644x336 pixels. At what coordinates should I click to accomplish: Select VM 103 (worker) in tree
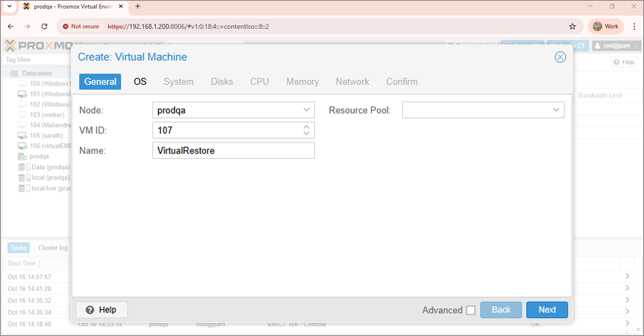click(x=42, y=115)
